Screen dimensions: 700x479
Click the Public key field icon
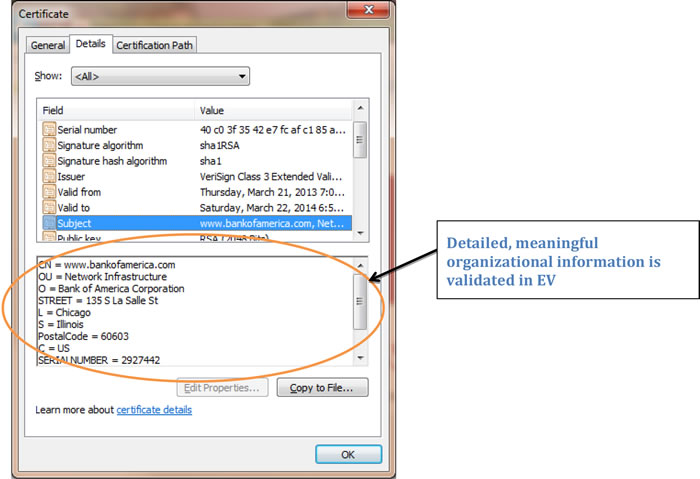(x=50, y=237)
